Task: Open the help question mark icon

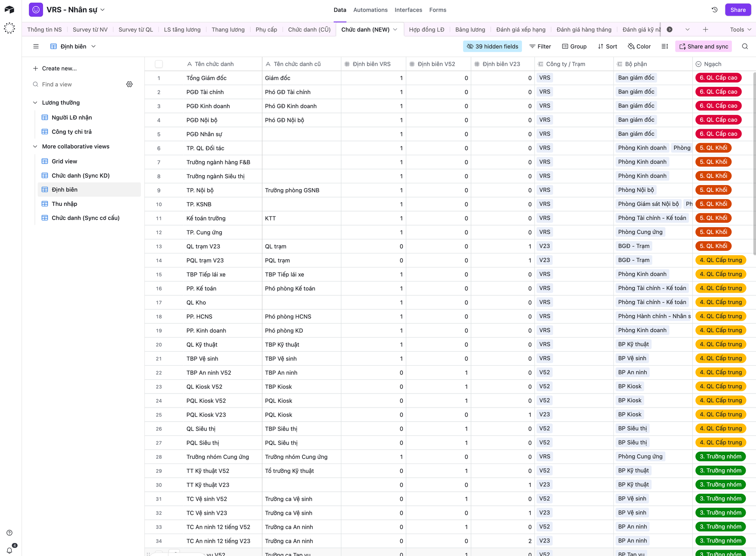Action: click(9, 533)
